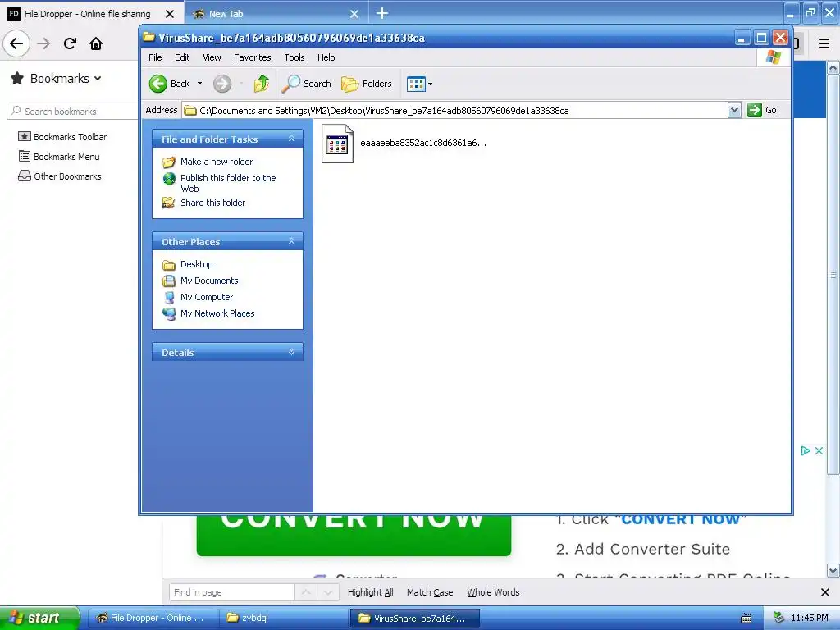Open My Network Places link

(217, 313)
